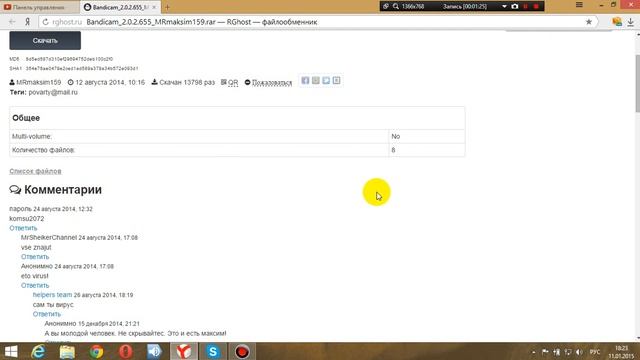This screenshot has width=640, height=360.
Task: Reply to the komsu2072 password comment
Action: coord(23,228)
